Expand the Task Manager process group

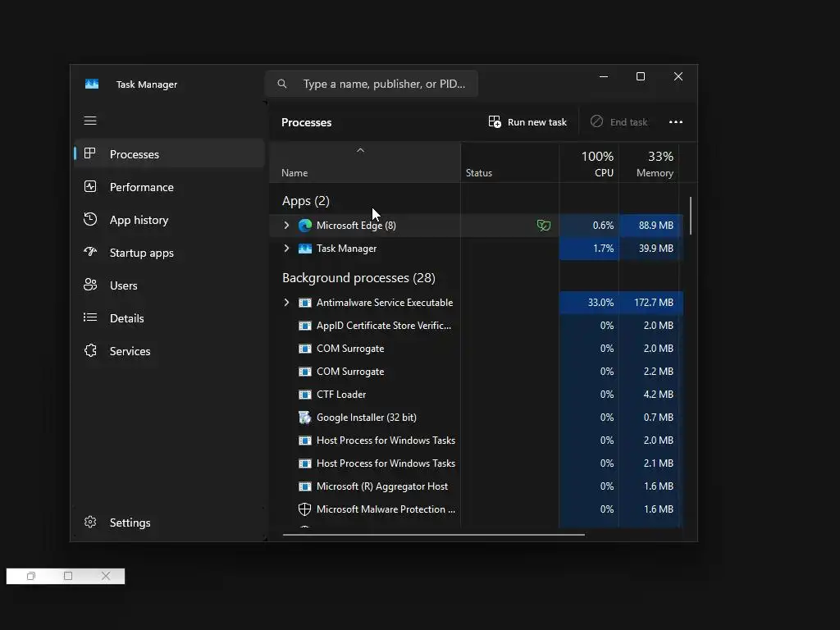(286, 248)
